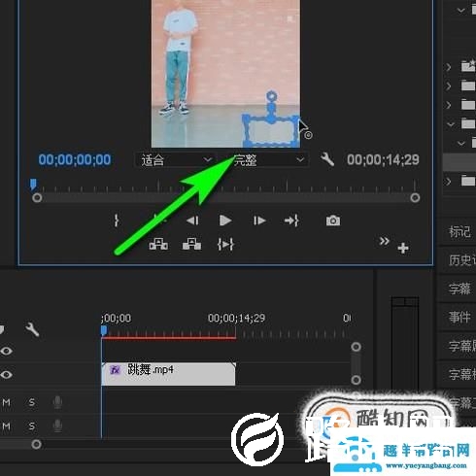The width and height of the screenshot is (476, 476).
Task: Export frame with camera icon
Action: 333,221
